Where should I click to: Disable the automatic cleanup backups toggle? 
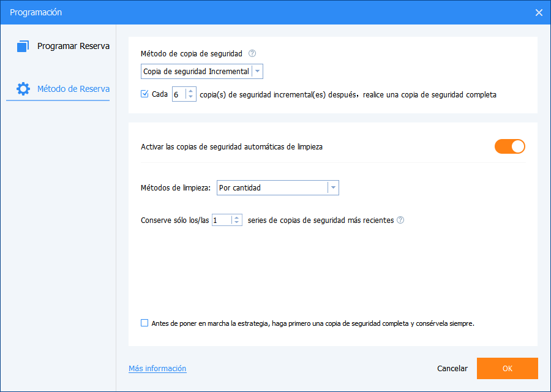(509, 146)
